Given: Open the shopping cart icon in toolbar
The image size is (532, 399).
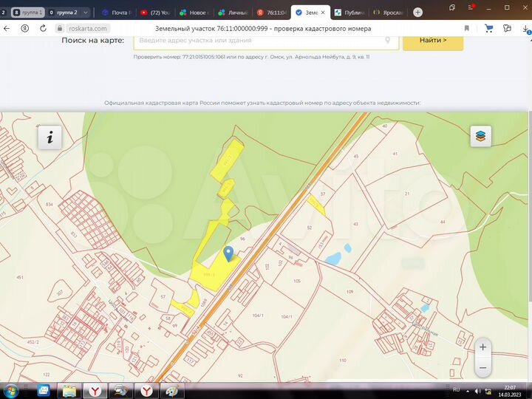Looking at the screenshot, I should click(x=488, y=28).
